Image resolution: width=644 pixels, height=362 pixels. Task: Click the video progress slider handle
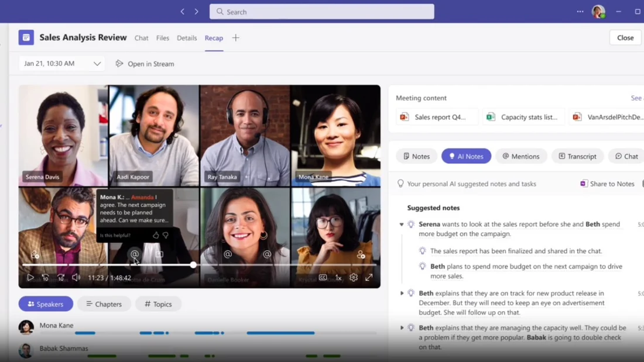(193, 265)
